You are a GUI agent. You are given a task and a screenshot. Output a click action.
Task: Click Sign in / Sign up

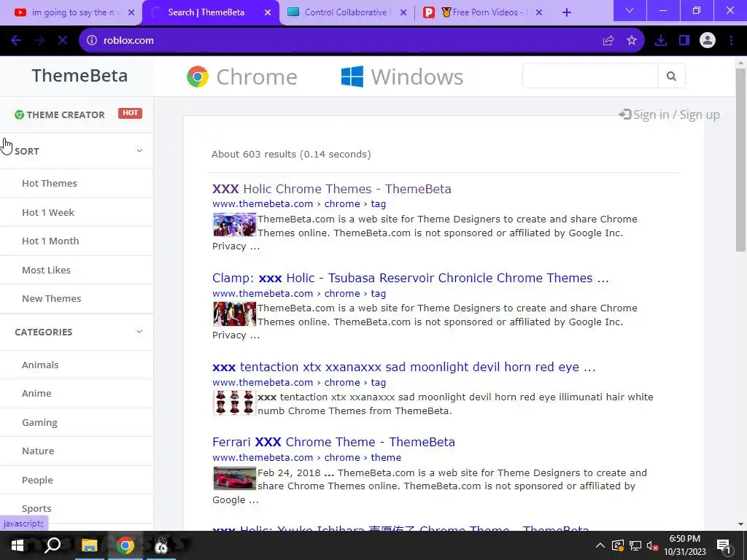click(670, 114)
